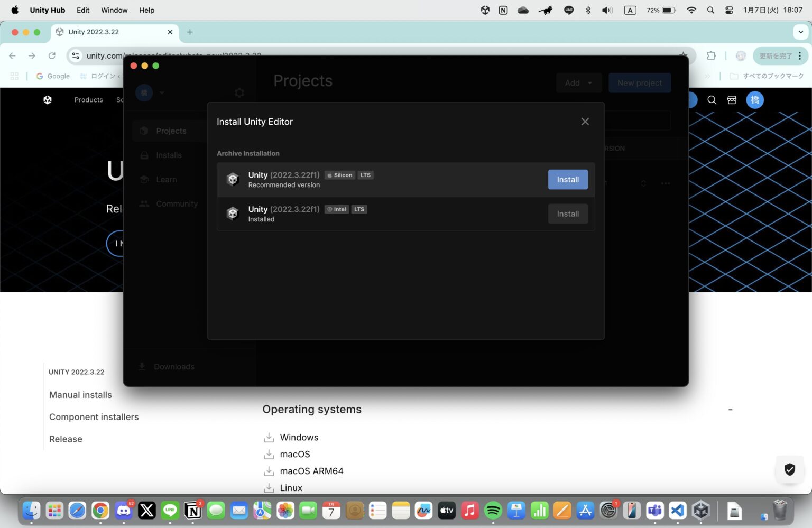Open Chrome extensions puzzle icon
This screenshot has width=812, height=528.
(711, 56)
